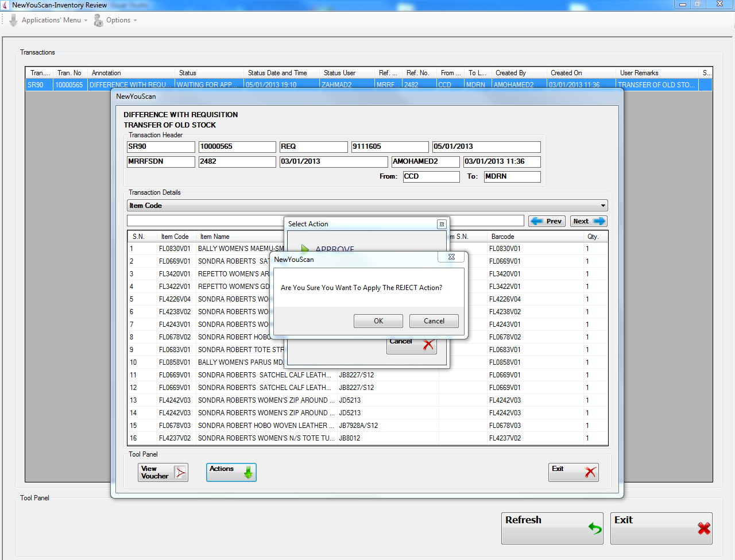Close the Select Action window
The height and width of the screenshot is (560, 735).
pyautogui.click(x=441, y=224)
